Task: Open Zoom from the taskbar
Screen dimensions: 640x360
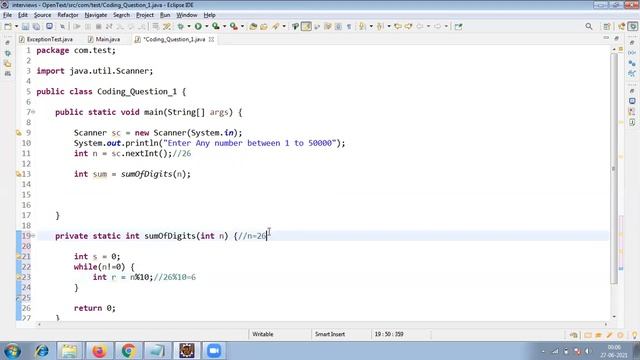Action: [x=214, y=351]
